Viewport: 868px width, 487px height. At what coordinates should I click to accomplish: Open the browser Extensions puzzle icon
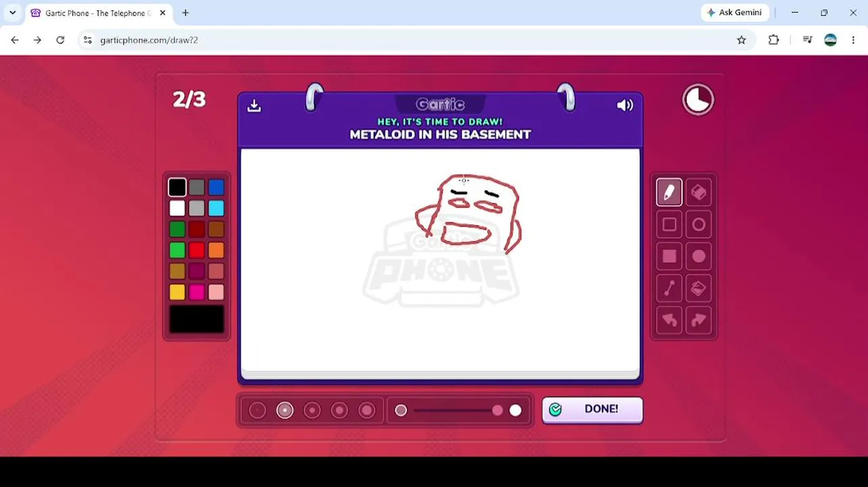pos(774,40)
